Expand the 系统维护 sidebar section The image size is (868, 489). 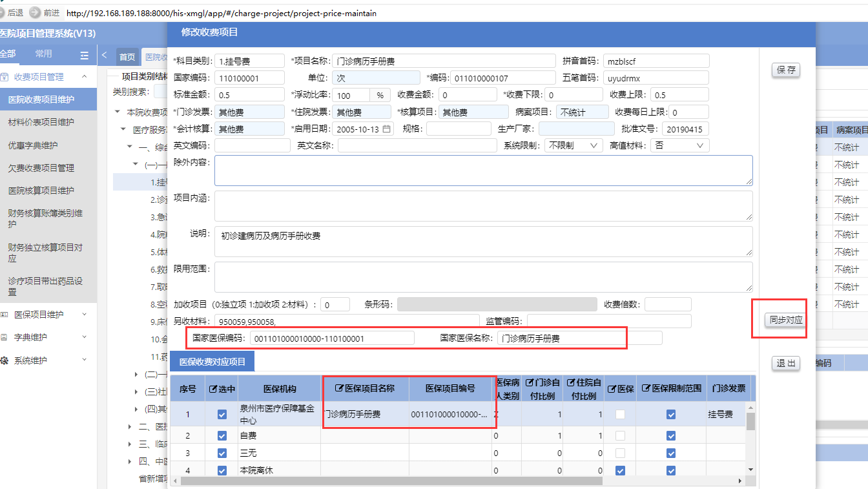tap(84, 360)
